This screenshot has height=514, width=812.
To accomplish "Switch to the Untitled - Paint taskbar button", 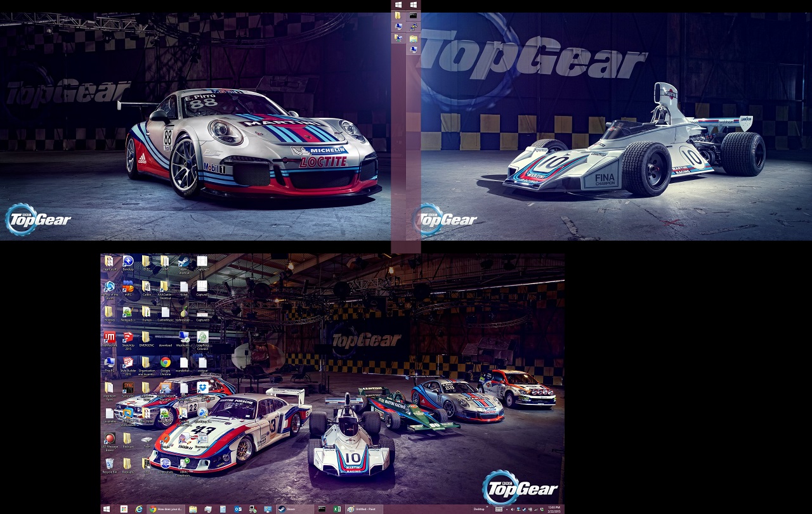I will point(365,509).
